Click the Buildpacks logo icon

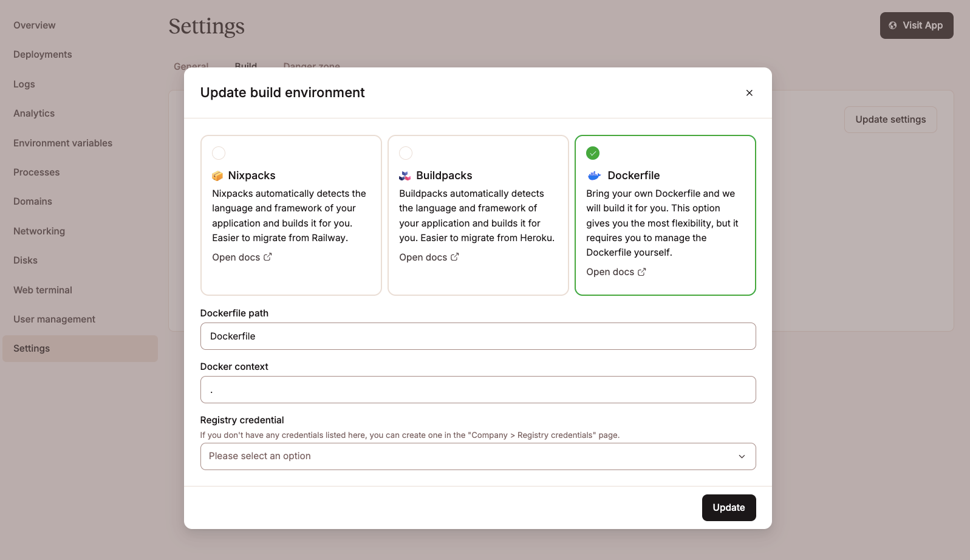(405, 176)
